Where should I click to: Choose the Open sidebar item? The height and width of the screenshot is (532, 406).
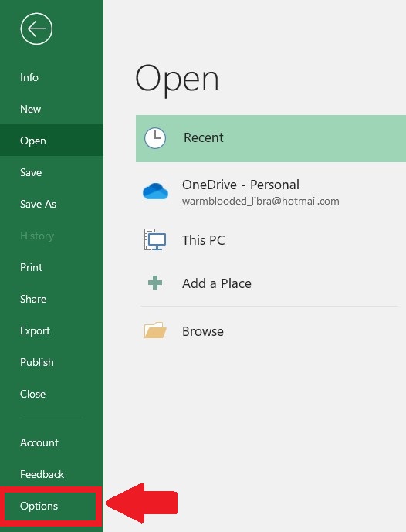click(52, 141)
